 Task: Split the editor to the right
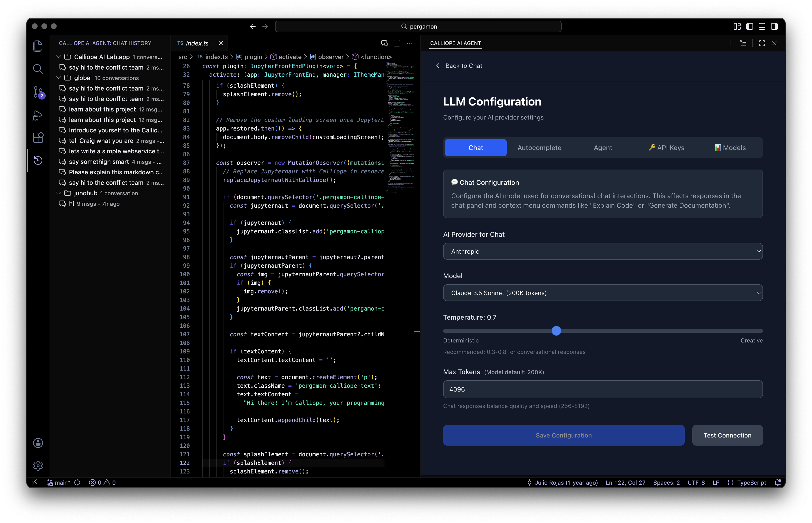click(x=397, y=43)
